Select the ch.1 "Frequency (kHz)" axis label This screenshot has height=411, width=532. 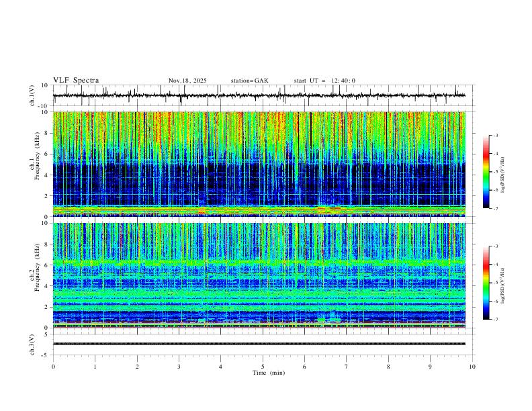tap(38, 156)
